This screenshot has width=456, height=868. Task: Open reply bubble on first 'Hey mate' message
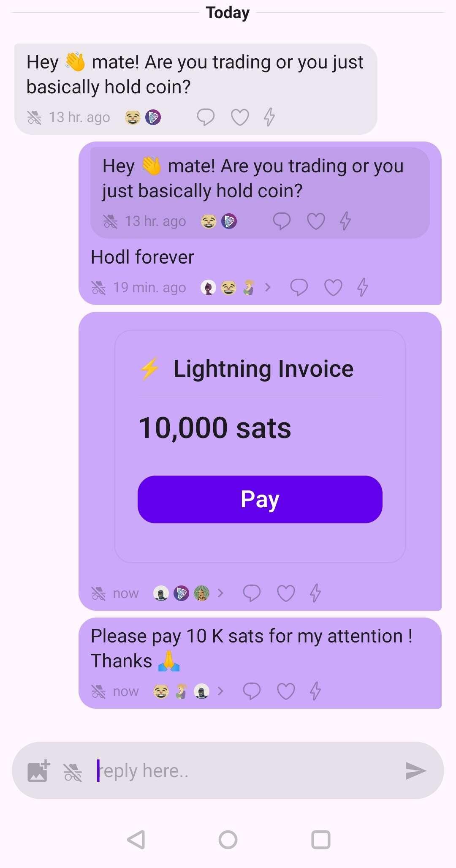pyautogui.click(x=206, y=117)
